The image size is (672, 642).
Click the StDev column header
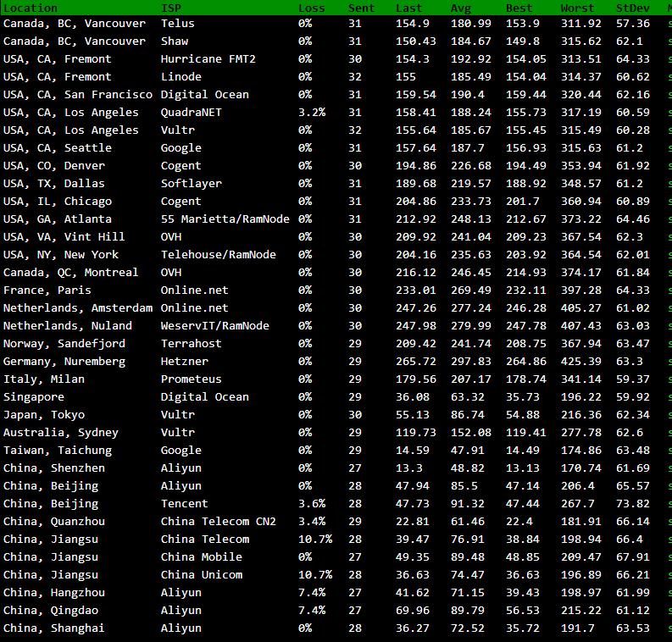pyautogui.click(x=632, y=8)
